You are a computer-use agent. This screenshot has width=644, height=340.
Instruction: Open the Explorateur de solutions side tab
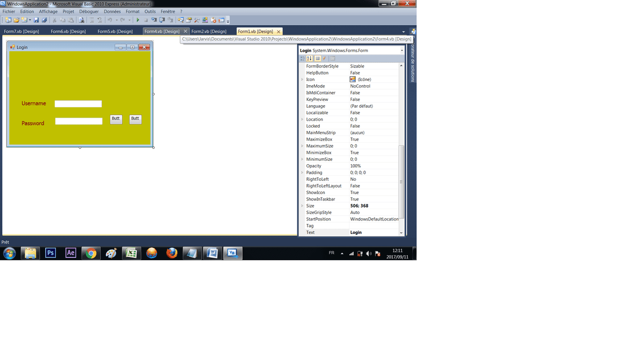(x=412, y=62)
